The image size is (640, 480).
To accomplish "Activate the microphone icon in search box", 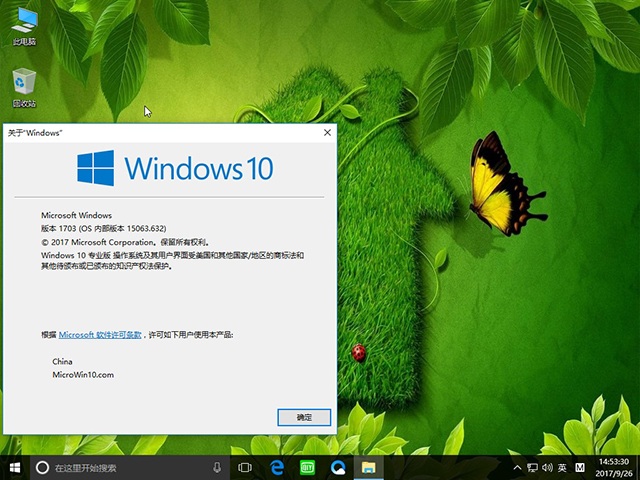I will [x=217, y=468].
